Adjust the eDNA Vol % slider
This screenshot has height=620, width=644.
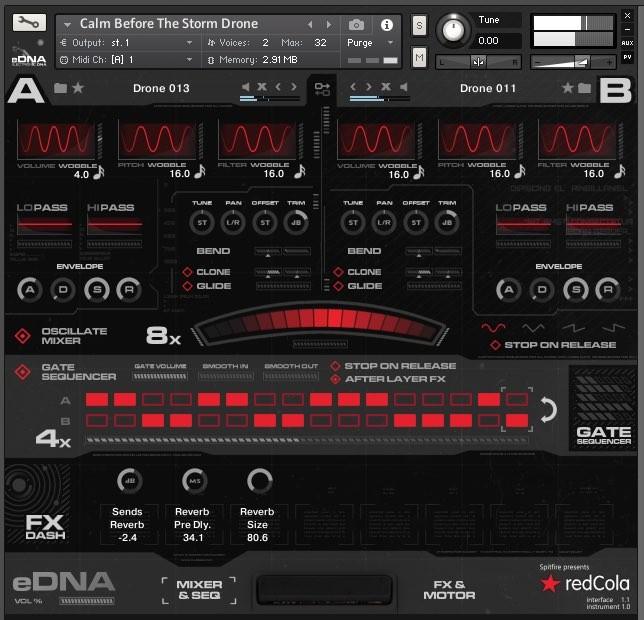(x=87, y=601)
